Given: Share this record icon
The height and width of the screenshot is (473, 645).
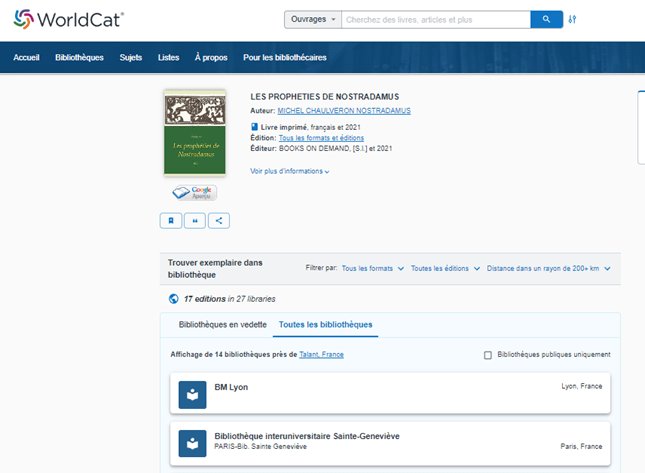Looking at the screenshot, I should click(x=219, y=221).
